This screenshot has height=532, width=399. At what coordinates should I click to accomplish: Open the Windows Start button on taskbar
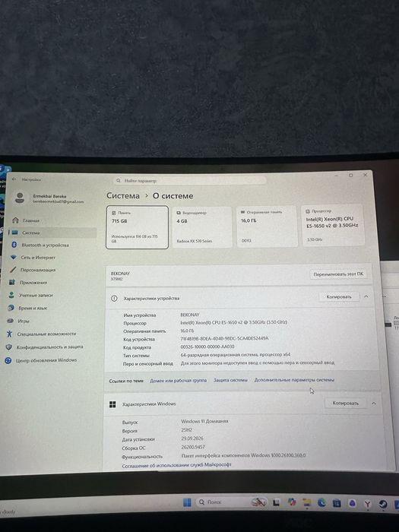coord(187,502)
